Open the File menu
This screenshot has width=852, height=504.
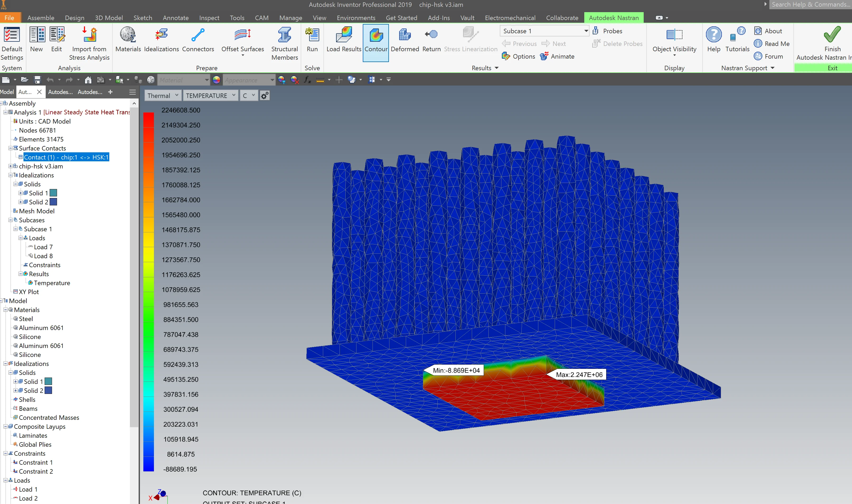pos(10,18)
